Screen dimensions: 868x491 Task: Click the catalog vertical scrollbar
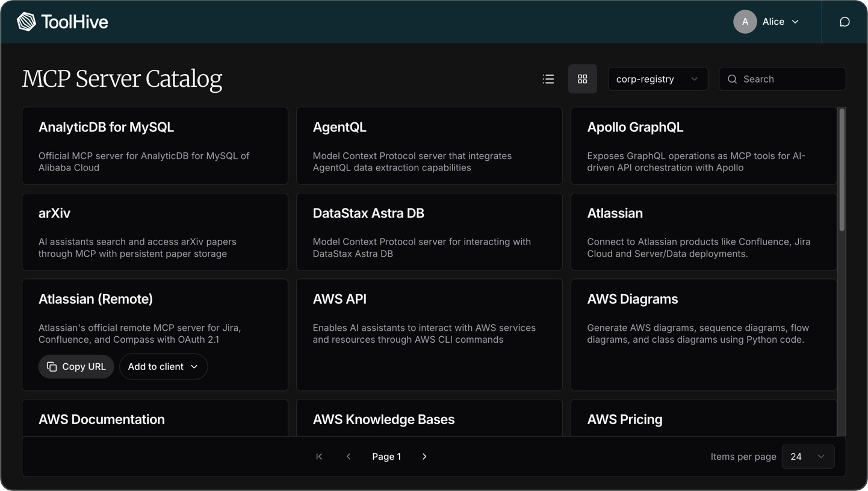coord(842,169)
